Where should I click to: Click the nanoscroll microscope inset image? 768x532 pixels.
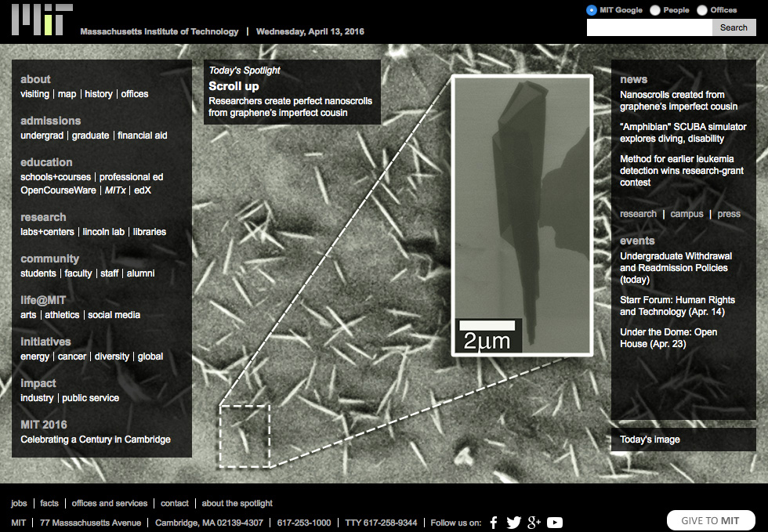[522, 215]
